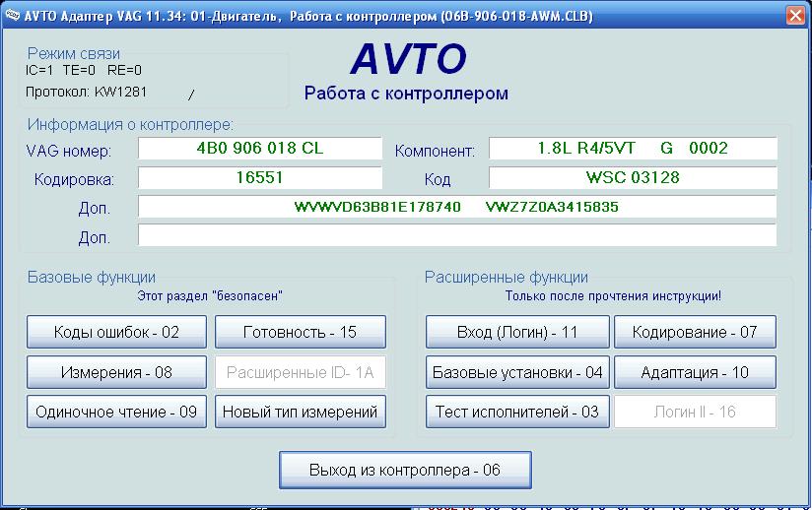Click VAG номер: label
This screenshot has width=812, height=510.
pyautogui.click(x=69, y=151)
